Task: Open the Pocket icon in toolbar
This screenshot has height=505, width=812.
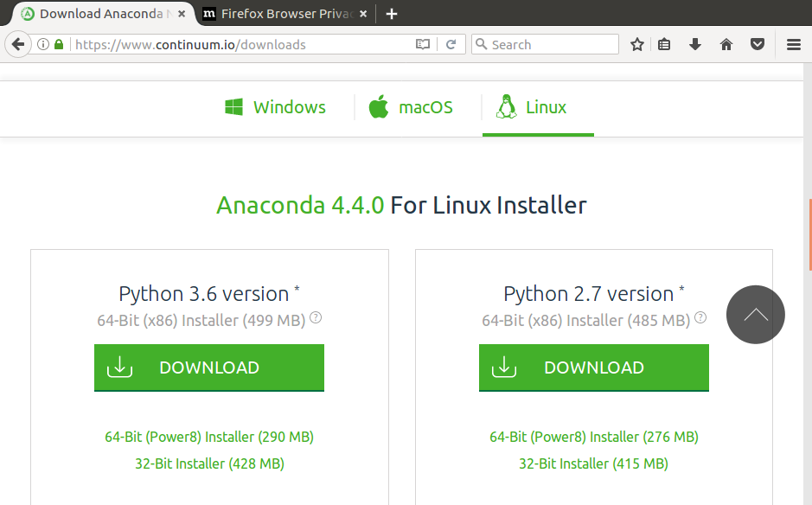Action: 758,45
